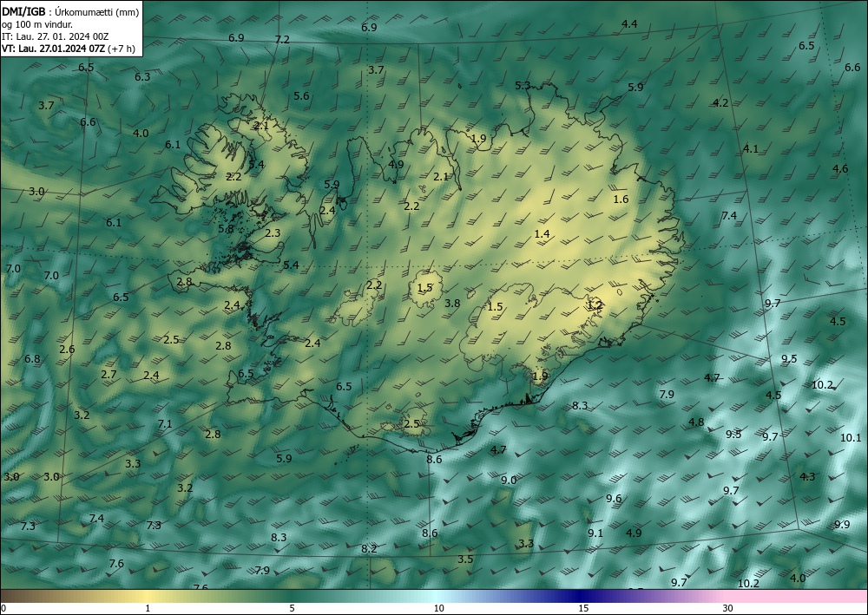Viewport: 868px width, 615px height.
Task: Click the map value 2.6
Action: [x=67, y=350]
